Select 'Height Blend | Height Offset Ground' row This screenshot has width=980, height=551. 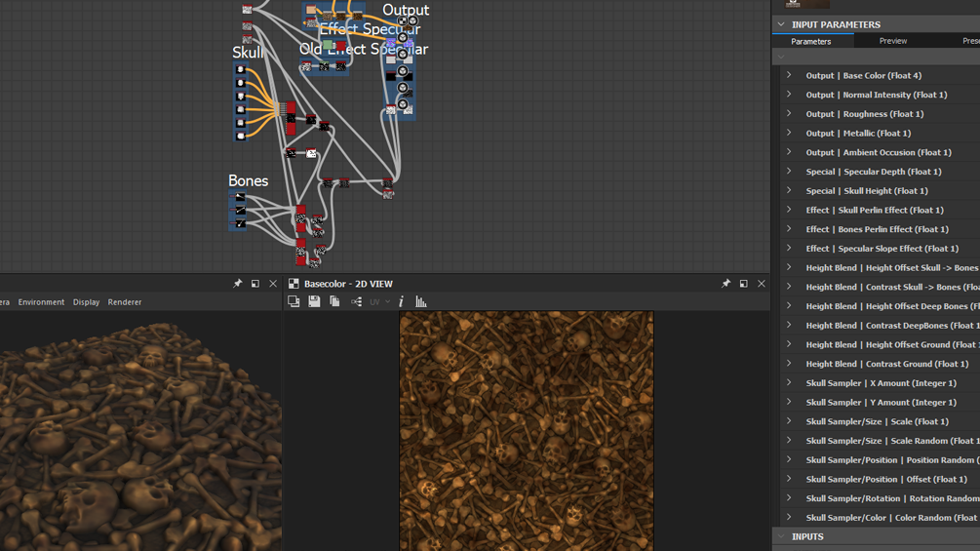coord(880,344)
